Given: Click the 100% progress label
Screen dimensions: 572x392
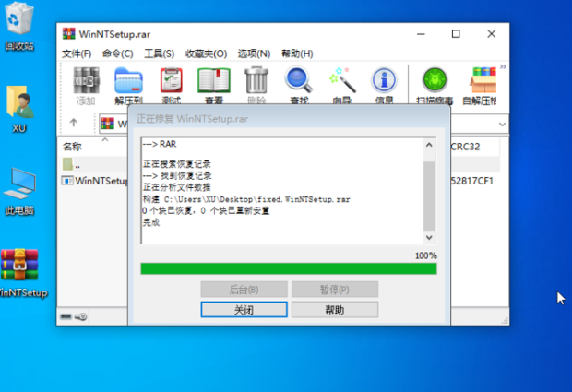Looking at the screenshot, I should (x=425, y=255).
